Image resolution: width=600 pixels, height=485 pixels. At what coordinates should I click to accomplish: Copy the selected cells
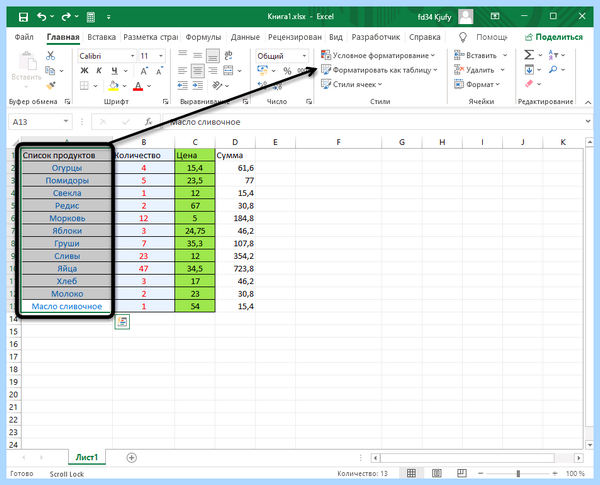(50, 70)
